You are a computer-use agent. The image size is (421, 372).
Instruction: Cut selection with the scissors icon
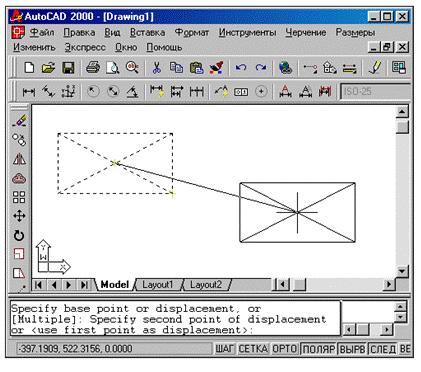tap(156, 68)
